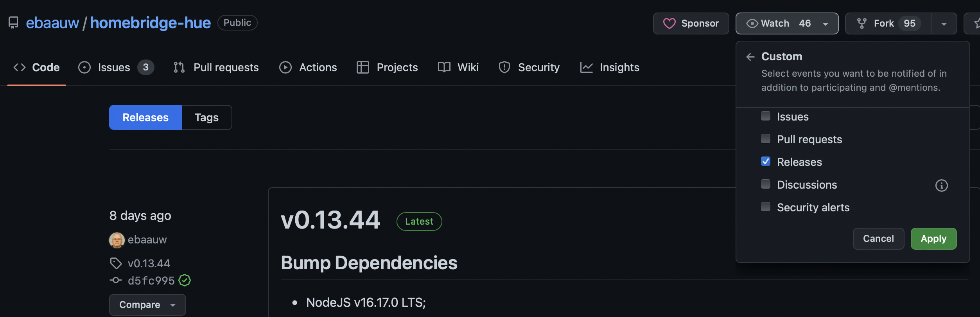Expand the Compare dropdown
This screenshot has width=980, height=317.
(x=147, y=304)
